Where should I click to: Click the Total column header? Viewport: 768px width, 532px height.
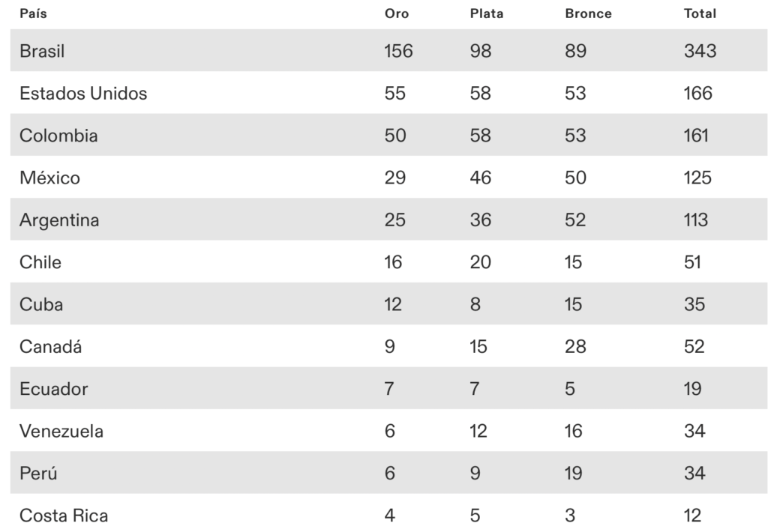(x=699, y=13)
